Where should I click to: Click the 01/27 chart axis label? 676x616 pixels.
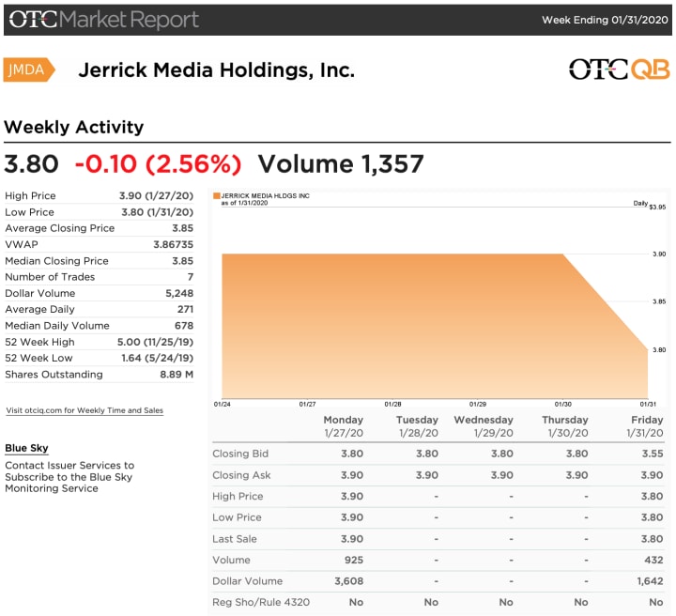coord(307,404)
